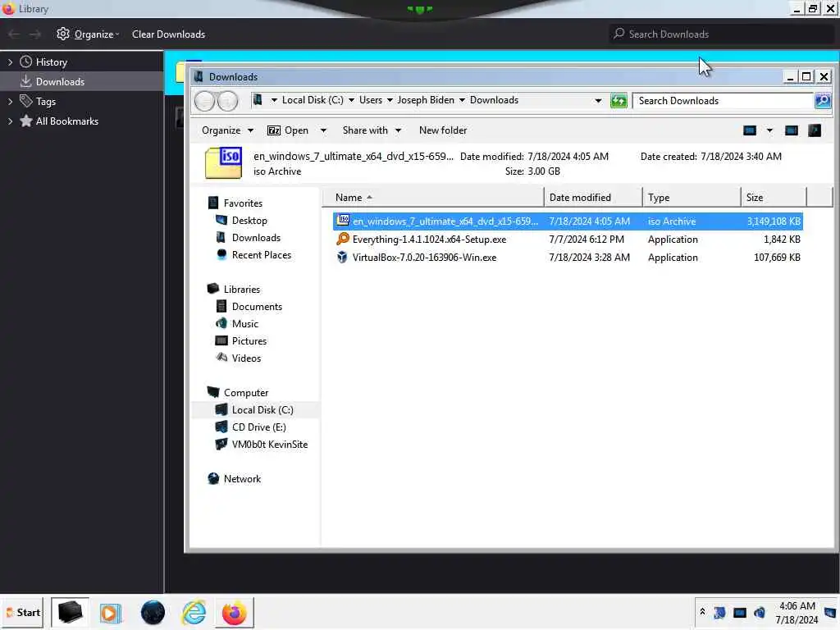Open the Share with menu
Viewport: 840px width, 630px height.
coord(372,130)
